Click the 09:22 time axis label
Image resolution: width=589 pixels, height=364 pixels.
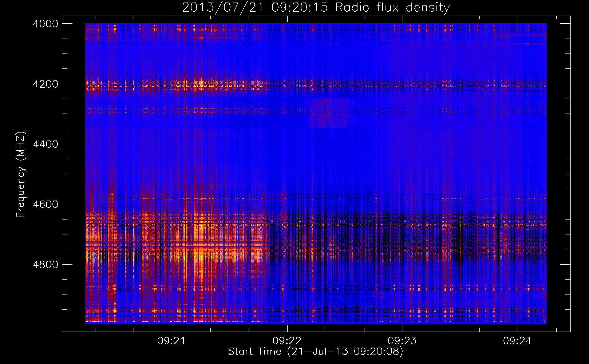click(287, 341)
